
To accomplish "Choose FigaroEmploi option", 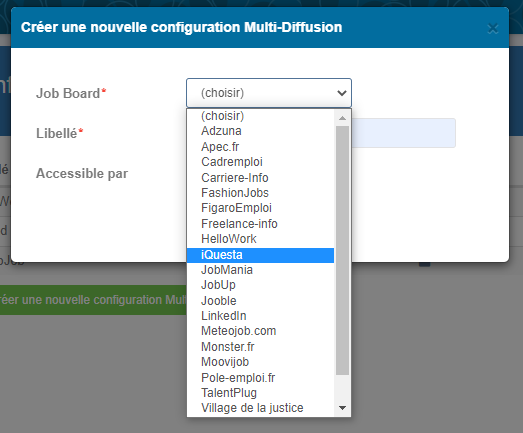I will click(x=260, y=208).
